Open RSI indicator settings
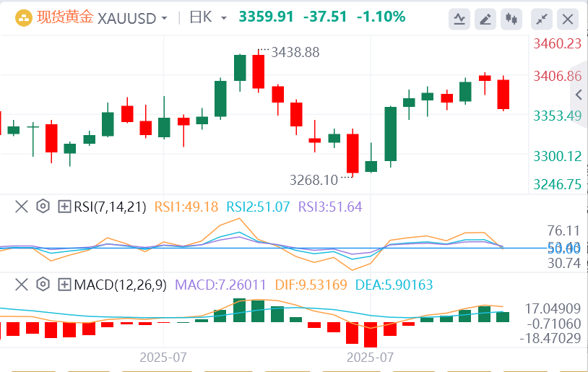 [x=43, y=207]
